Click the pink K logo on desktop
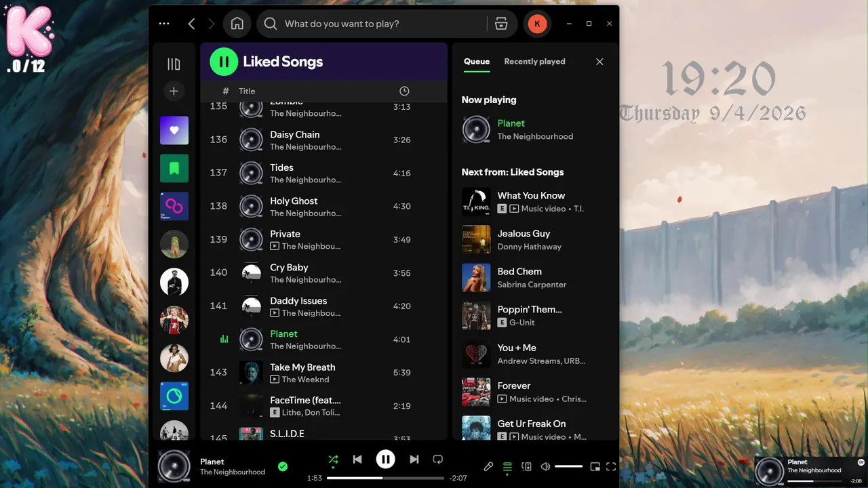Image resolution: width=868 pixels, height=488 pixels. tap(29, 32)
